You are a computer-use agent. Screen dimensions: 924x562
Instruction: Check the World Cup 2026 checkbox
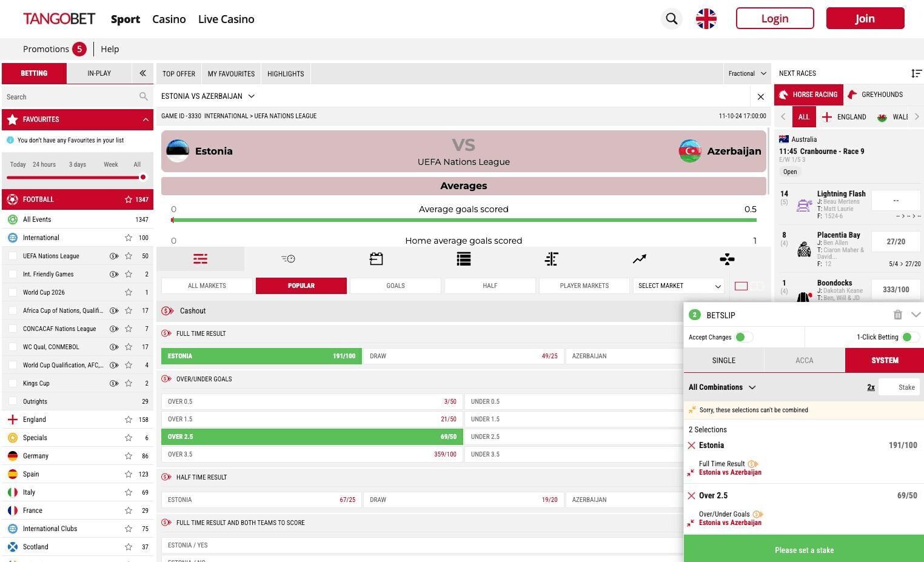coord(13,292)
